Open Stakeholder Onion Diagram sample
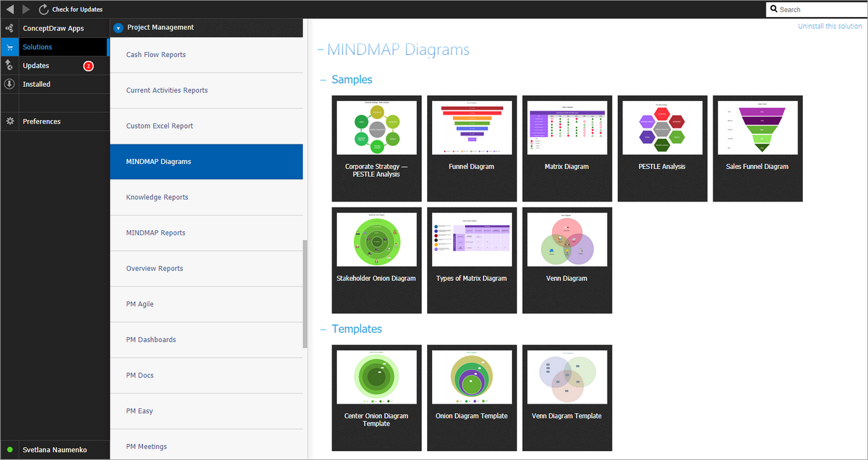This screenshot has height=460, width=868. [376, 261]
